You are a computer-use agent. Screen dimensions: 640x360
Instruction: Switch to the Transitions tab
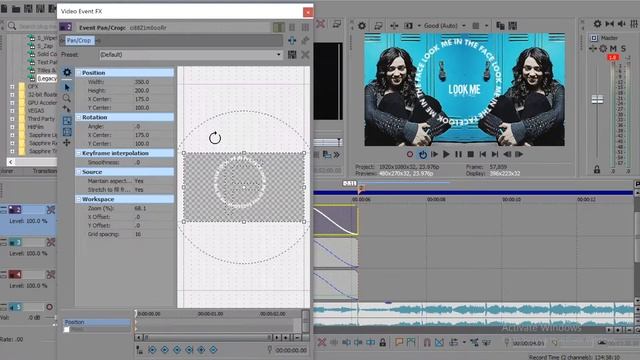(44, 171)
